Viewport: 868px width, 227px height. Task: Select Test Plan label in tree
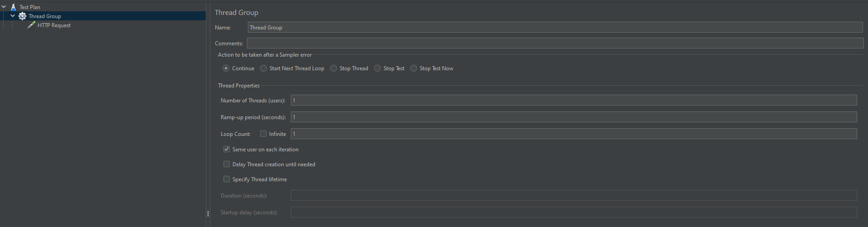click(x=30, y=7)
